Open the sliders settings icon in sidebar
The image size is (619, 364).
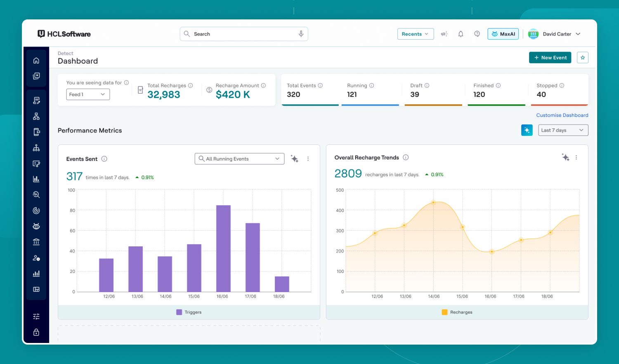[x=36, y=317]
